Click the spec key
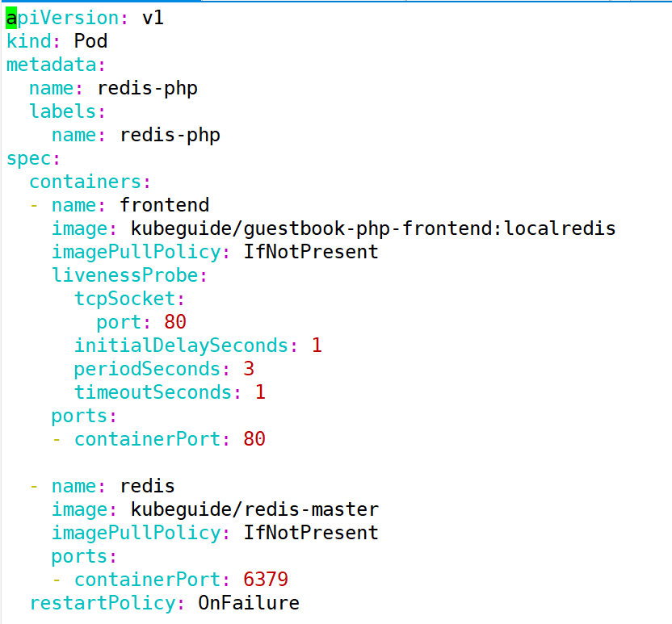 (x=29, y=159)
